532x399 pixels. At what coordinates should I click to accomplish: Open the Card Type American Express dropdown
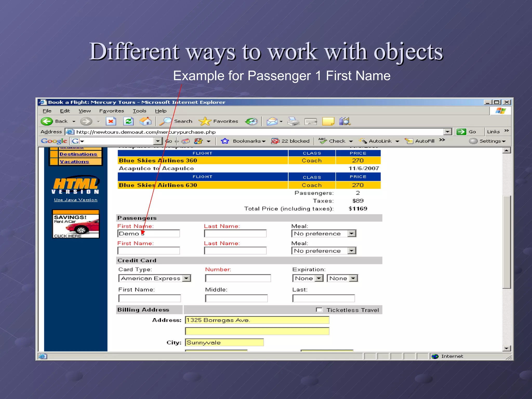(186, 278)
